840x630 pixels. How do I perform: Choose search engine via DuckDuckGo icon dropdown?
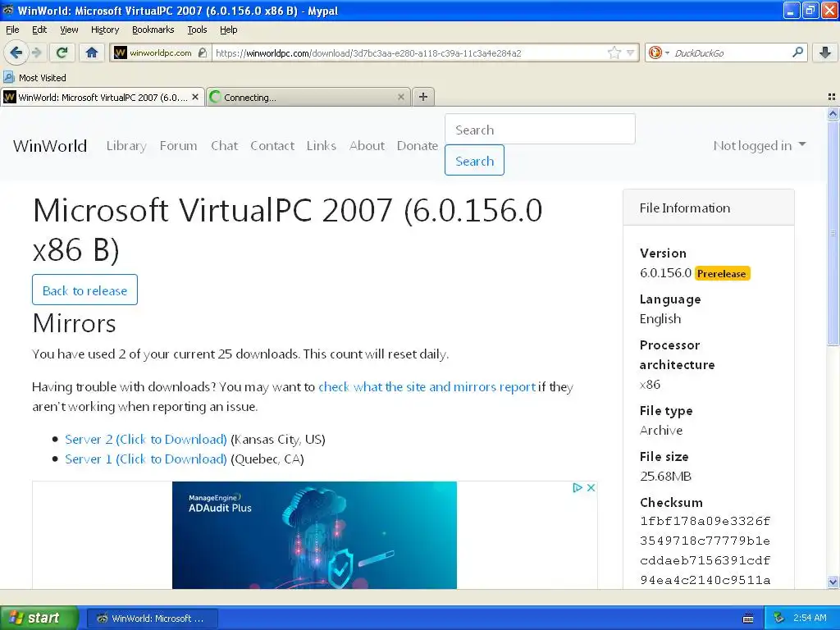[659, 52]
